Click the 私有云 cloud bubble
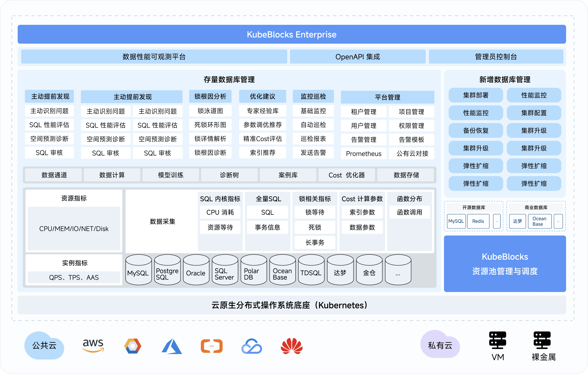Screen dimensions: 588x374 pyautogui.click(x=440, y=345)
